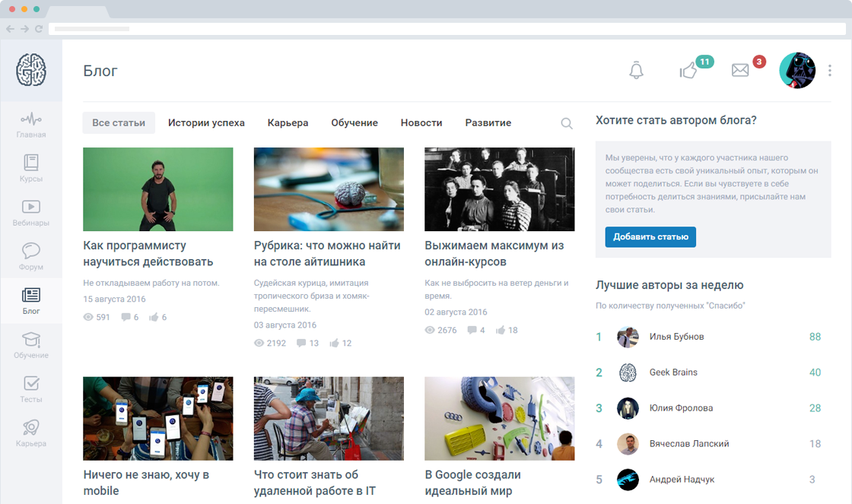
Task: Select the Новости category tab
Action: [x=421, y=123]
